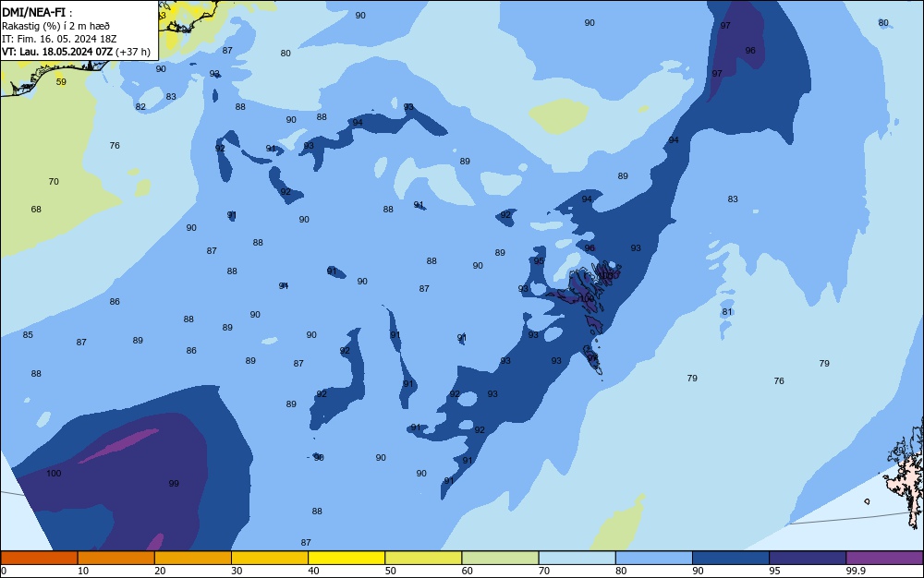Image resolution: width=924 pixels, height=578 pixels.
Task: Select the 90–95 dark blue legend swatch
Action: 731,558
